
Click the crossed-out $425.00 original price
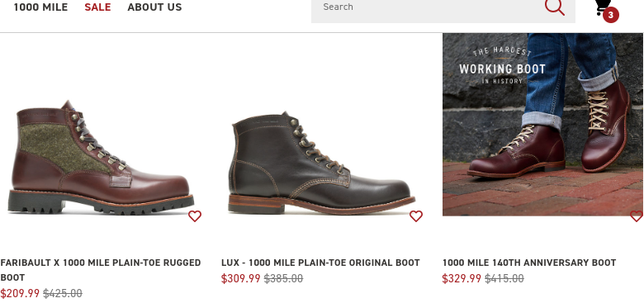point(63,294)
